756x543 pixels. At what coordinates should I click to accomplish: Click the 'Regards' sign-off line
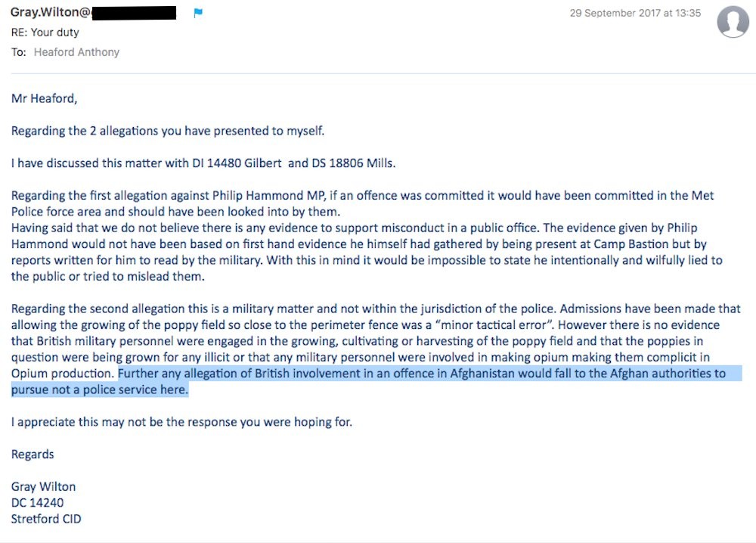click(33, 455)
